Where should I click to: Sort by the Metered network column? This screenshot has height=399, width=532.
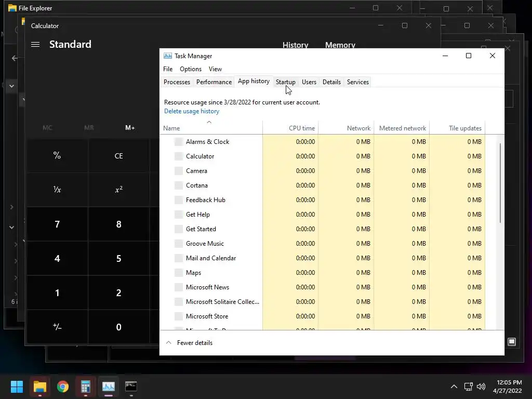402,128
